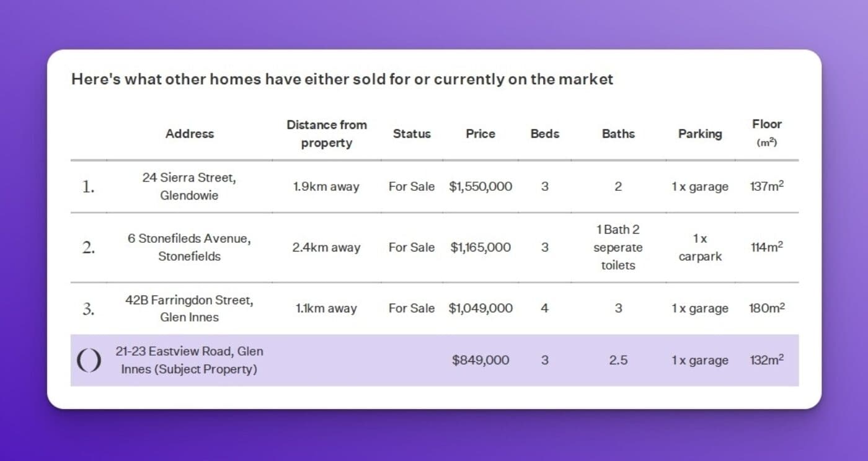Image resolution: width=868 pixels, height=461 pixels.
Task: Select the 24 Sierra Street, Glendowie address
Action: point(188,186)
